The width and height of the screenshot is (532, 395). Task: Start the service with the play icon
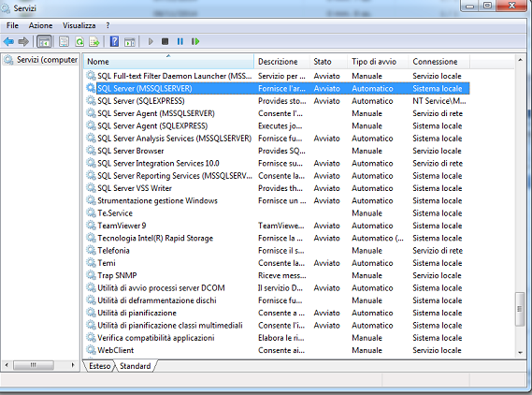151,42
